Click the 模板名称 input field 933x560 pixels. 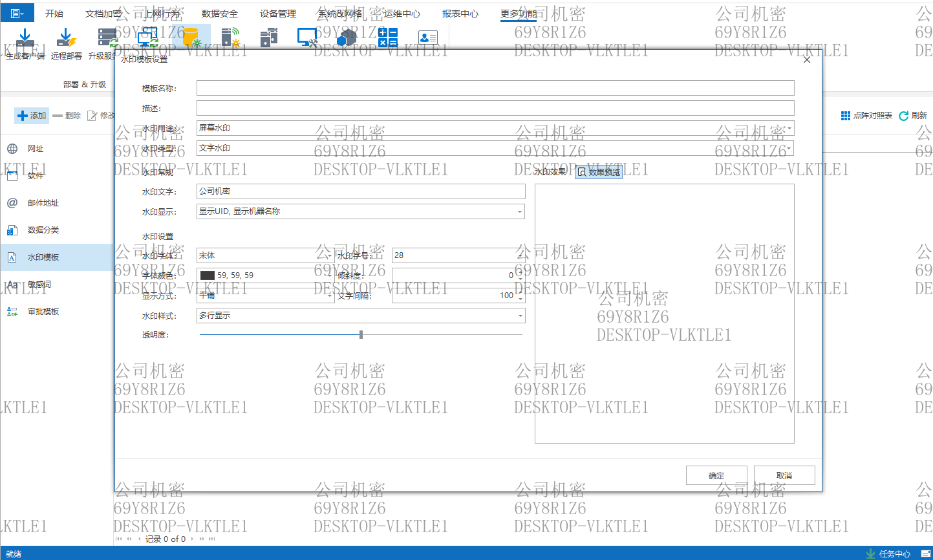[x=495, y=88]
